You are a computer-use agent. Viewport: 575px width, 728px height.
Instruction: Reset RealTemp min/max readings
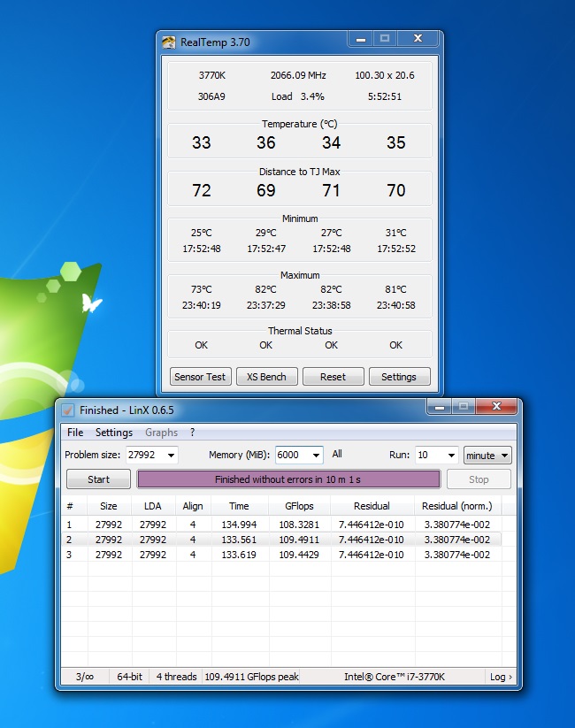coord(333,377)
